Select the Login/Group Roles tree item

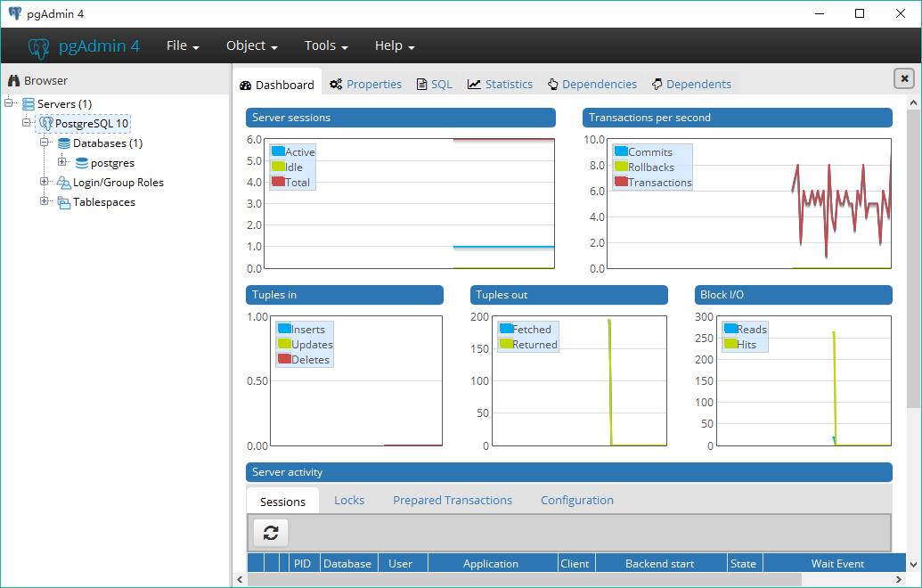[118, 183]
